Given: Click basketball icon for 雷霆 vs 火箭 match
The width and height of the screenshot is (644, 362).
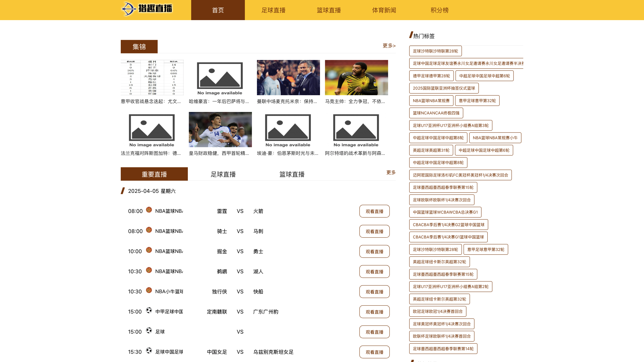Looking at the screenshot, I should click(x=149, y=210).
